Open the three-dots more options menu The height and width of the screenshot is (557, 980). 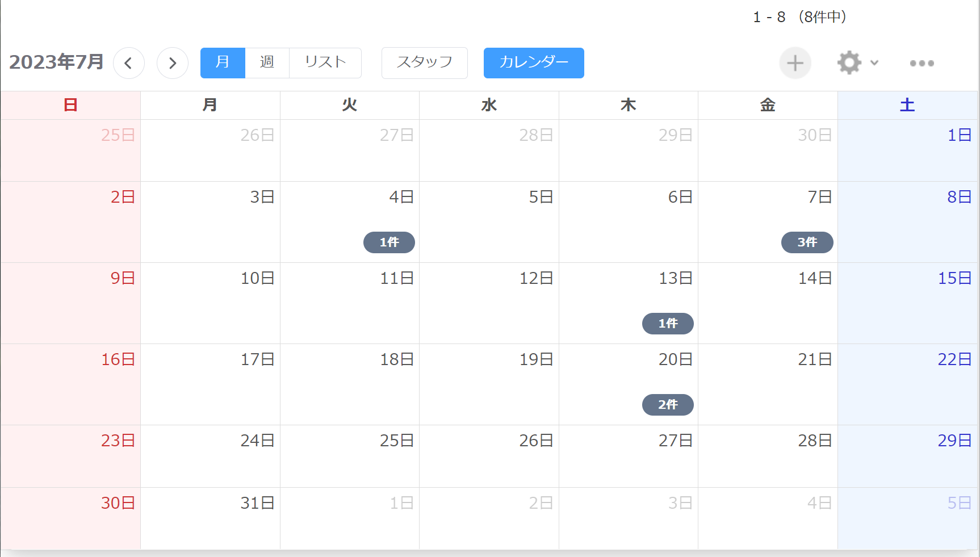[x=922, y=63]
